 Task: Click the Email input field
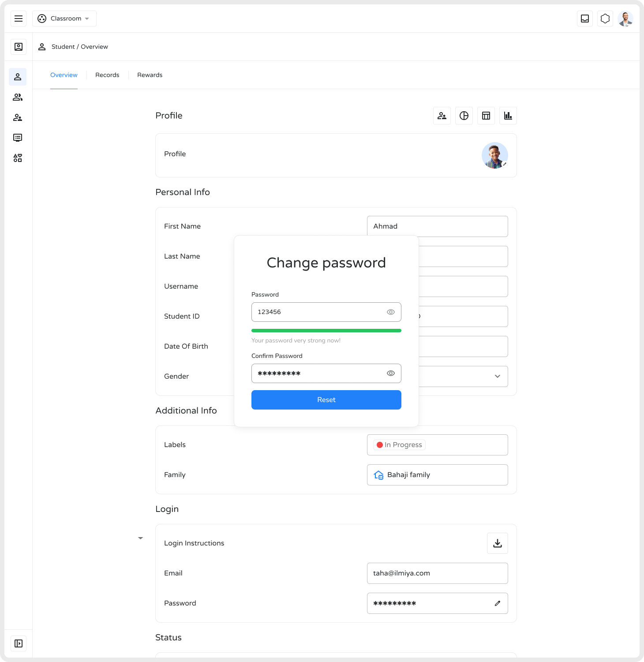tap(437, 573)
